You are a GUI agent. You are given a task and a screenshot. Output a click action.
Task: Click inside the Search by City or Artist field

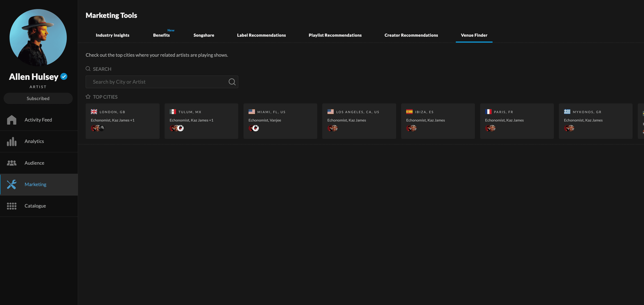155,82
